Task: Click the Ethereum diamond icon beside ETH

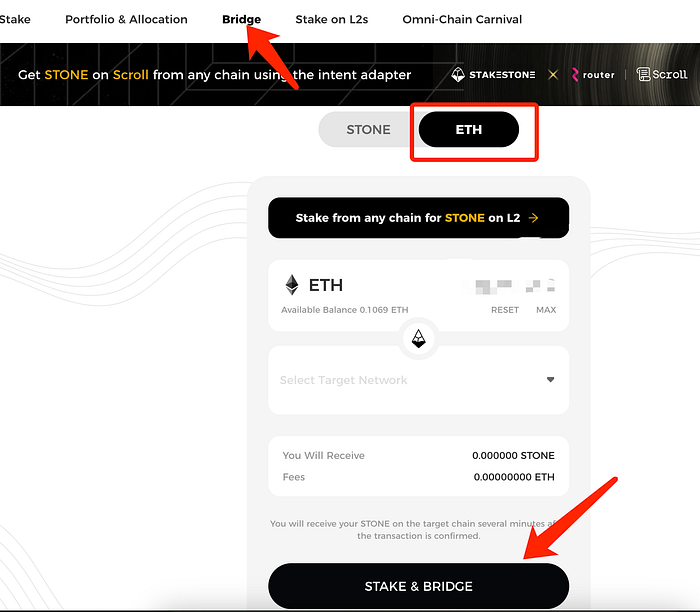Action: [292, 285]
